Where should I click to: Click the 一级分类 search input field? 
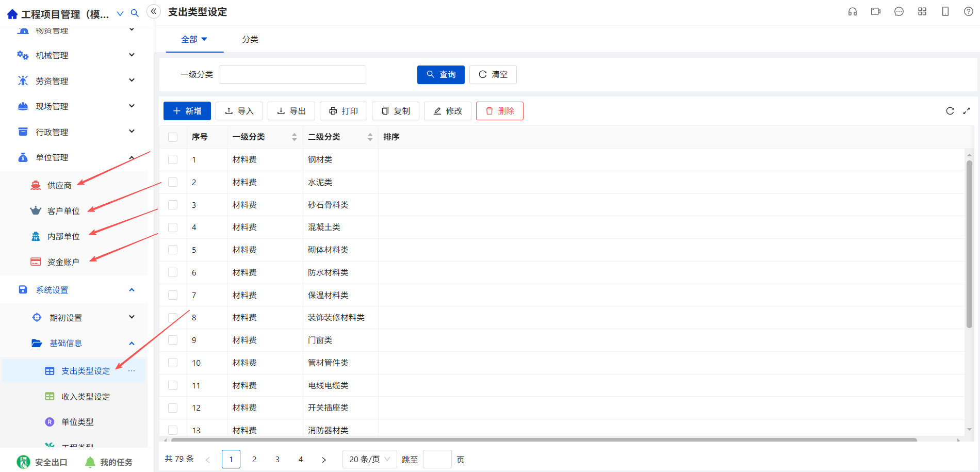click(x=292, y=74)
